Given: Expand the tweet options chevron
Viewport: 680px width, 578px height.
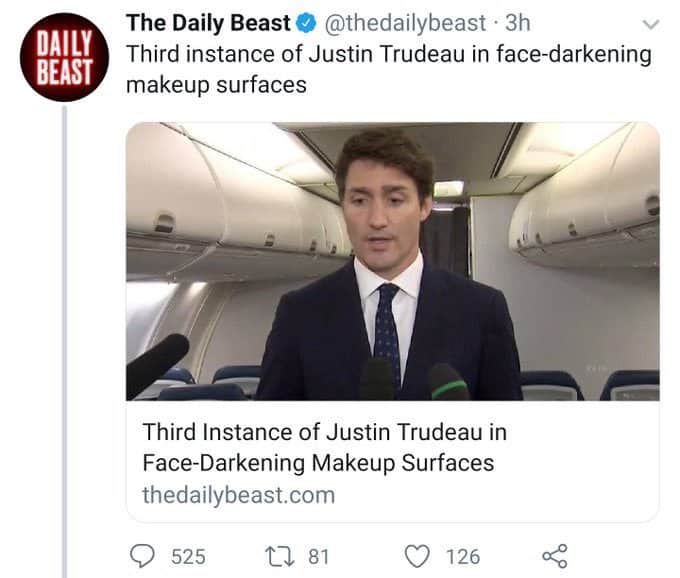Looking at the screenshot, I should point(651,23).
